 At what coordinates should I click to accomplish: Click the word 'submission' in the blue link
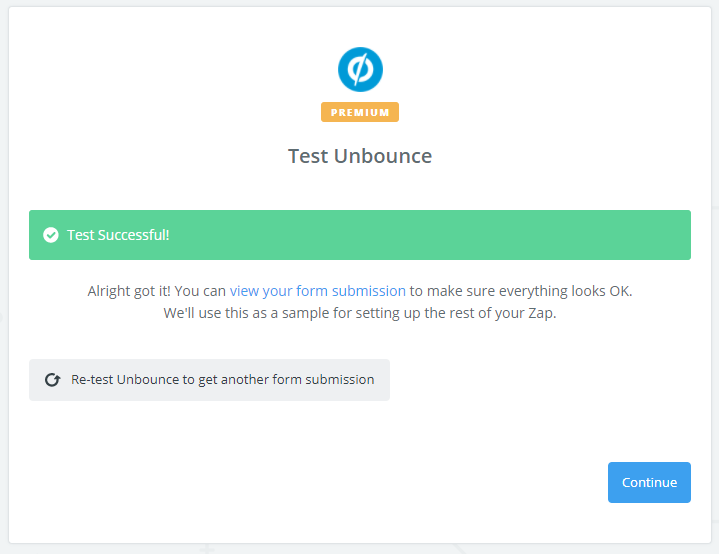click(x=370, y=291)
